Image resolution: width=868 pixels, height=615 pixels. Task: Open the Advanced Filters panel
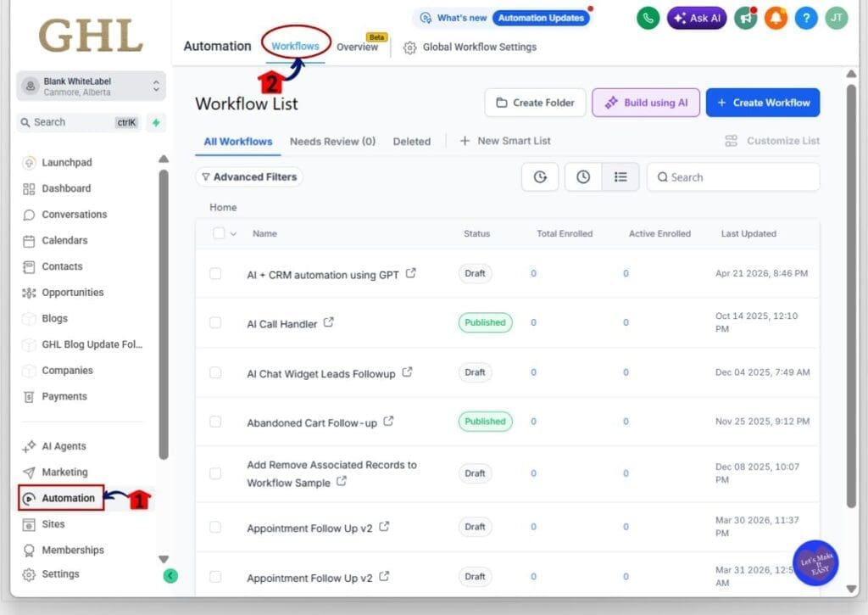[x=249, y=177]
